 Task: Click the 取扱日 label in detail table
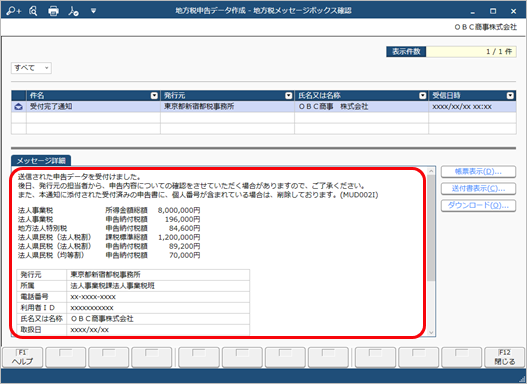31,330
